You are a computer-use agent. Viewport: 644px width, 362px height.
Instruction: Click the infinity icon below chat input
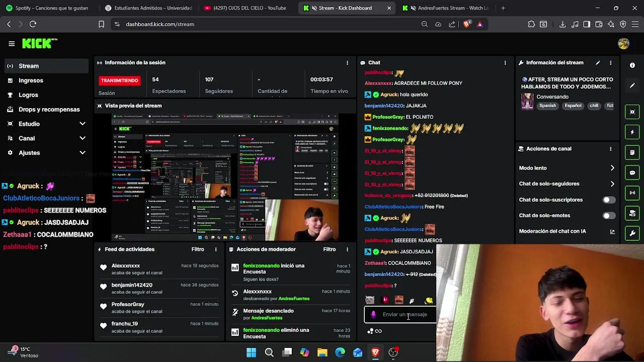[378, 331]
